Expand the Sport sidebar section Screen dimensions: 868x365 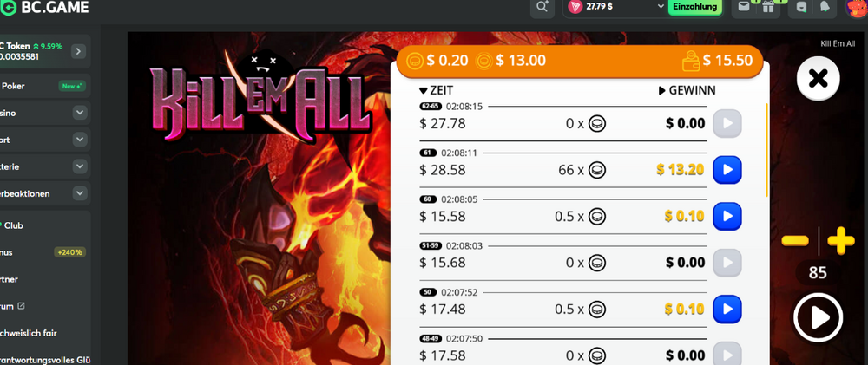(80, 140)
